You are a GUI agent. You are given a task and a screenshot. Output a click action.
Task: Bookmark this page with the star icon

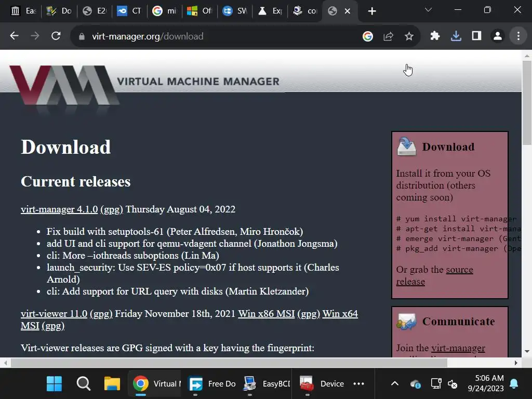pos(409,36)
